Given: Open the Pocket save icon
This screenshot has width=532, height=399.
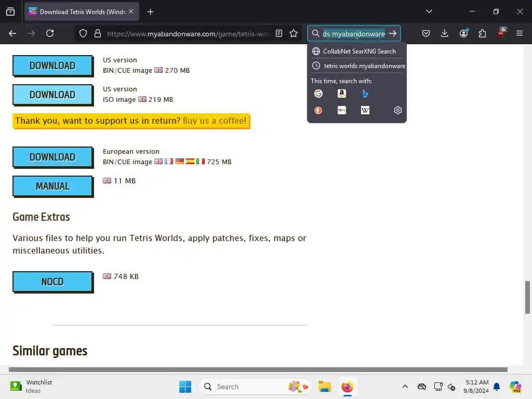Looking at the screenshot, I should click(x=426, y=33).
